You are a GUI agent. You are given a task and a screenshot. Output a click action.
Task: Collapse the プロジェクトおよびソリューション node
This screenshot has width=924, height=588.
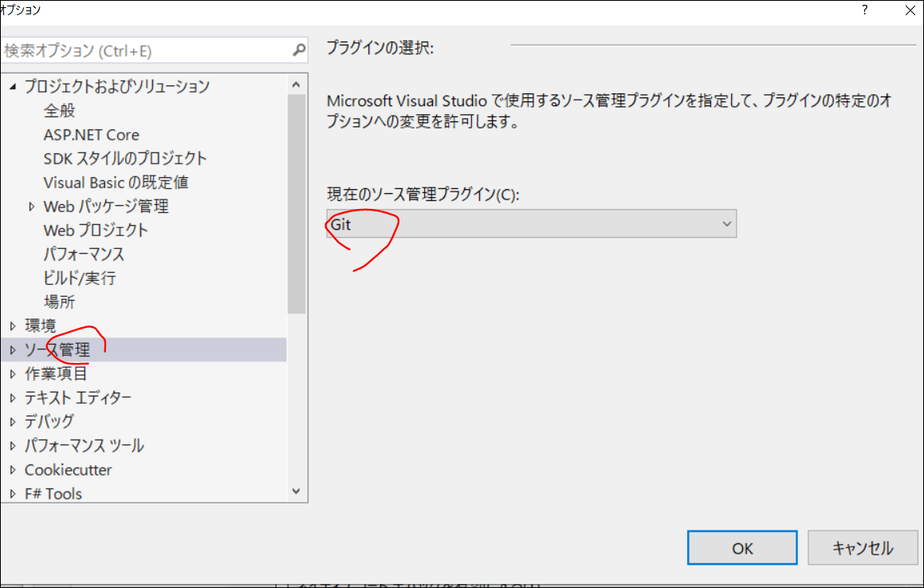pyautogui.click(x=13, y=87)
